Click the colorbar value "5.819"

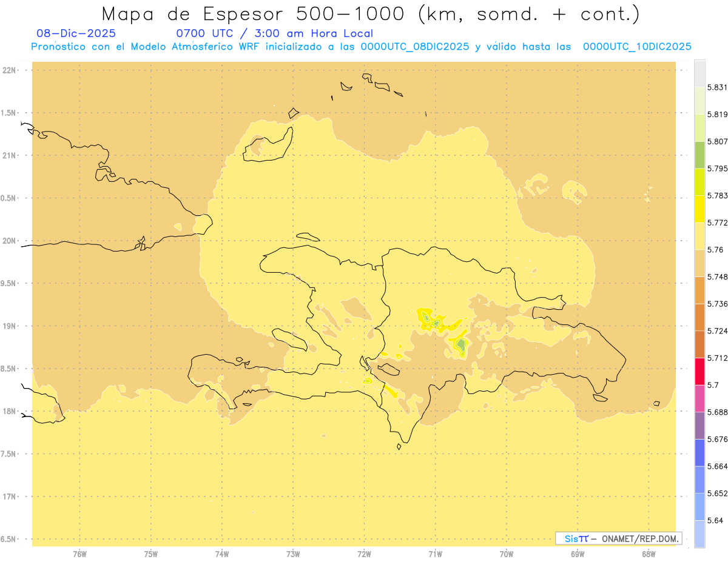(x=718, y=115)
